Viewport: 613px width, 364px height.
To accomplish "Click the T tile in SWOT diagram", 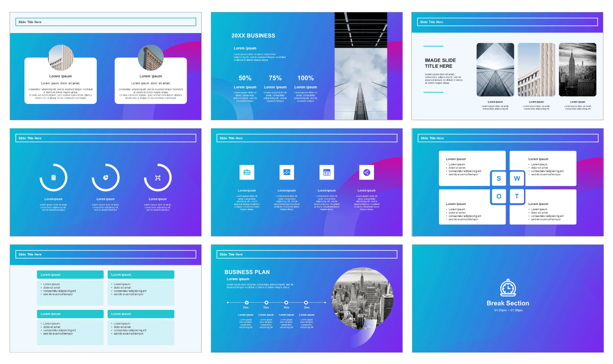I will [x=517, y=196].
